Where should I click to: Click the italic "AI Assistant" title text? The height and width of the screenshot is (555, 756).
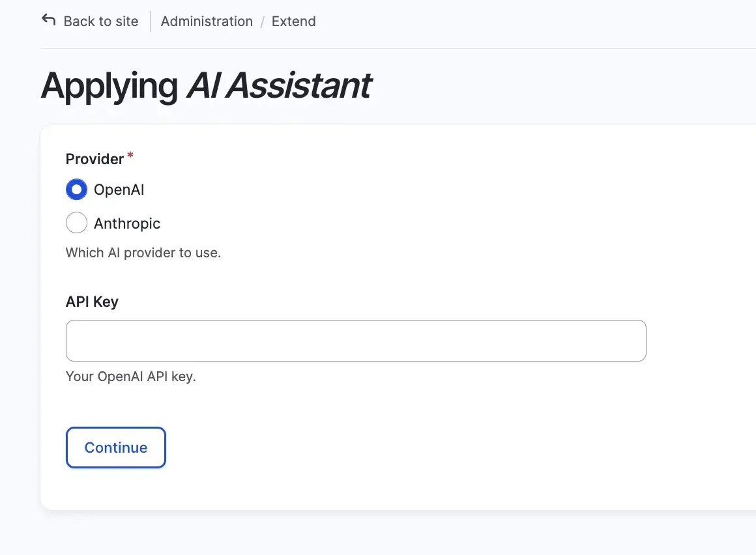pos(278,86)
